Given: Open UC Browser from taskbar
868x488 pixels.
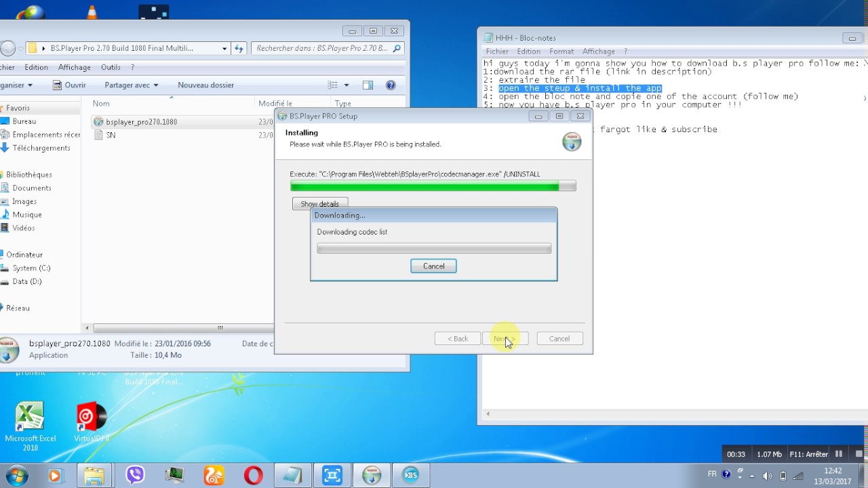Looking at the screenshot, I should (x=214, y=476).
